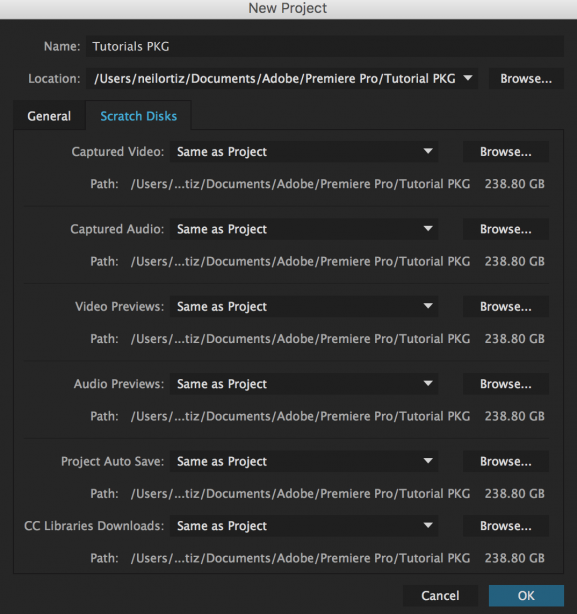Browse for the Video Previews folder

point(506,307)
